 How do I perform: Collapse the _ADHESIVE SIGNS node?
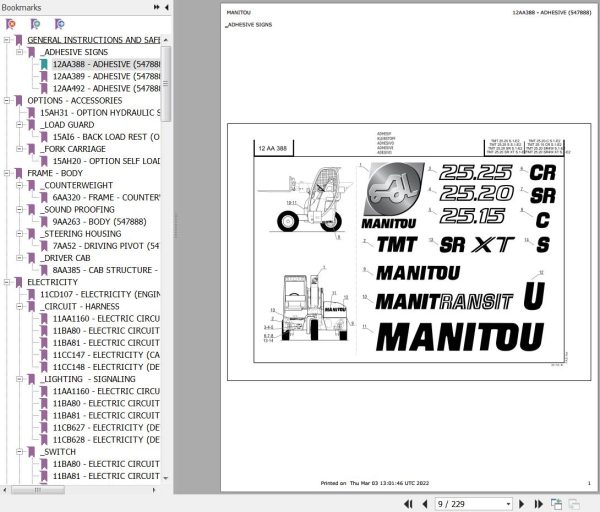(x=19, y=52)
